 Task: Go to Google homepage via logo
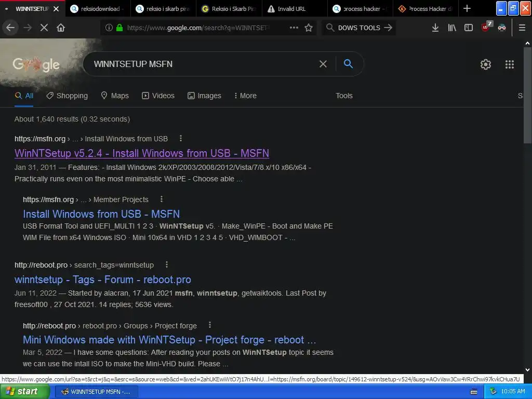[36, 64]
